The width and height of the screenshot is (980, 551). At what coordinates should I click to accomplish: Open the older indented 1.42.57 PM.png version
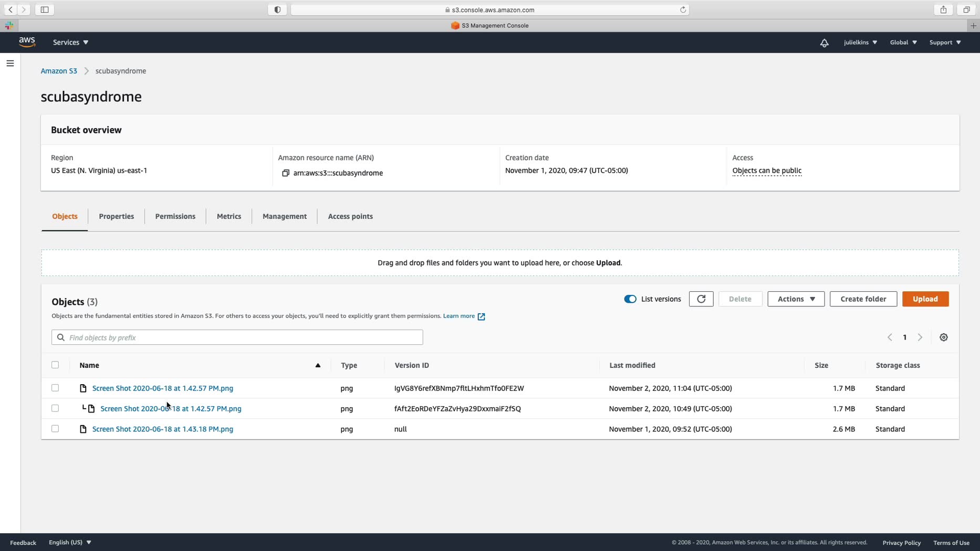[171, 409]
